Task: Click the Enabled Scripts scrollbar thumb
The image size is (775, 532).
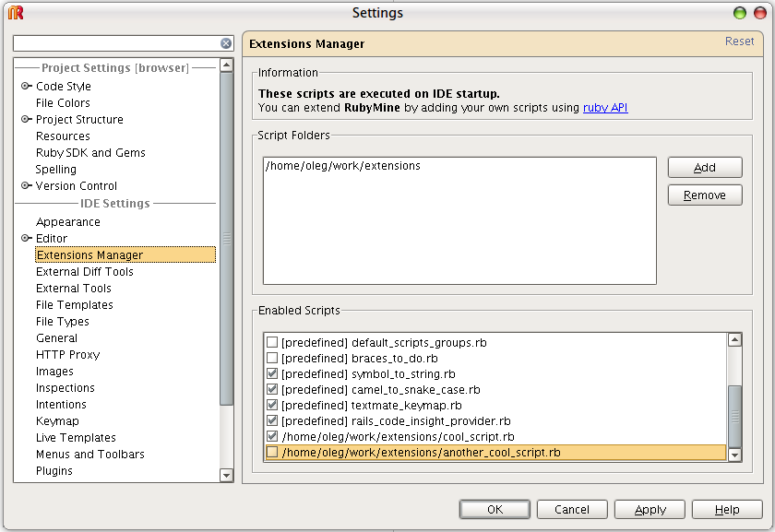Action: point(735,417)
